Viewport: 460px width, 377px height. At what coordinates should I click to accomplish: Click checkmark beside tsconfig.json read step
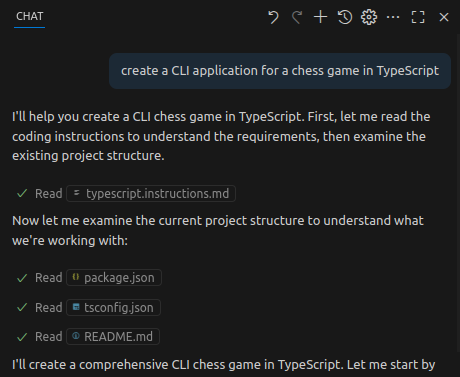pos(22,307)
